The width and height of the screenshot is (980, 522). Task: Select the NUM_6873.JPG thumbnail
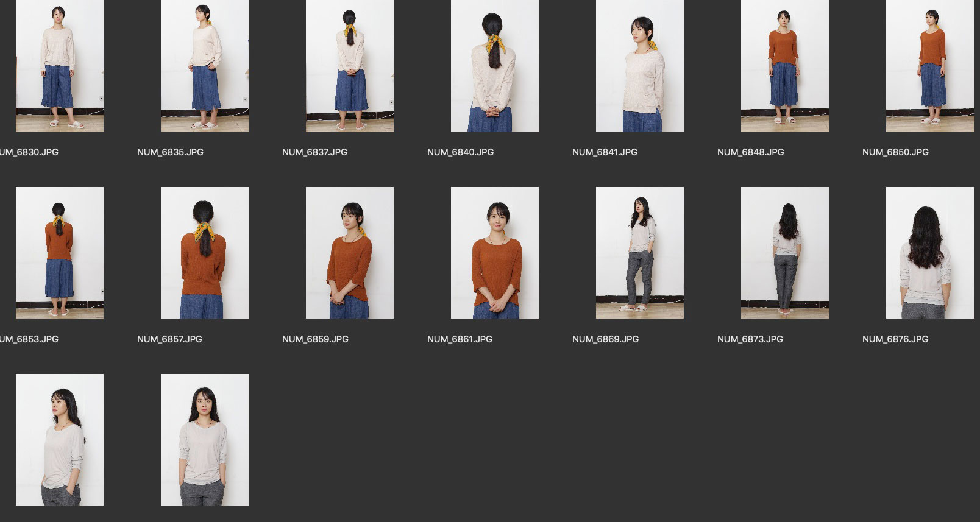(x=785, y=253)
